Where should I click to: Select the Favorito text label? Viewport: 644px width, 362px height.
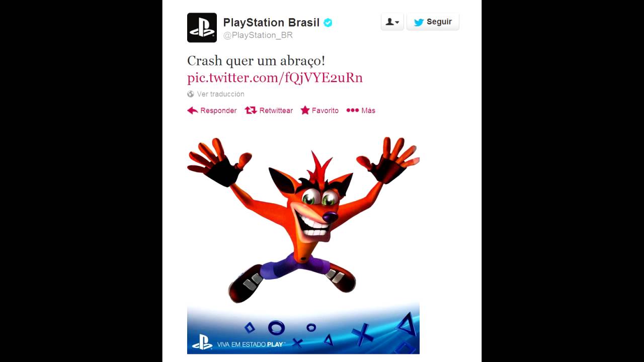pyautogui.click(x=325, y=111)
